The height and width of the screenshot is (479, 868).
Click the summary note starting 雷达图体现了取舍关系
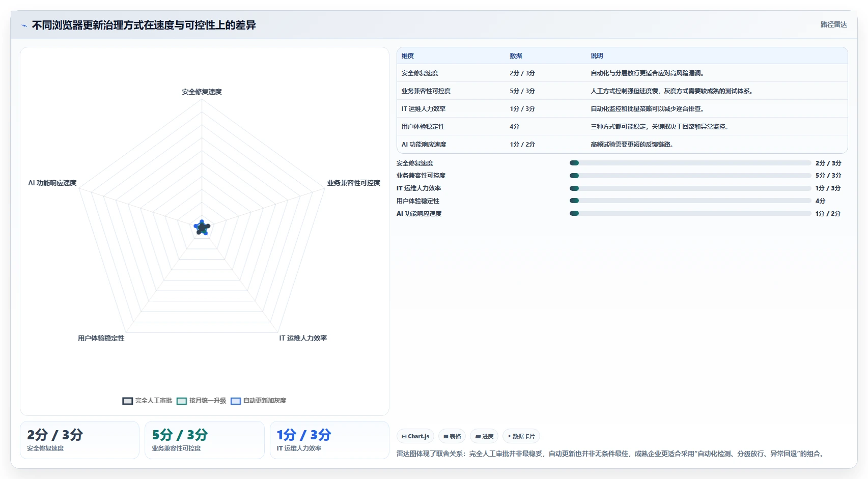(x=611, y=454)
